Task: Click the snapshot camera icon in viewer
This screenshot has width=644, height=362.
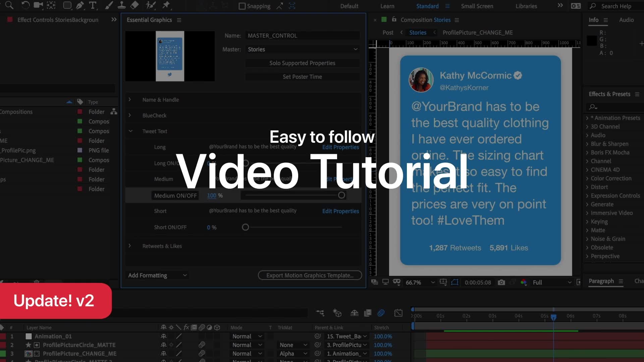Action: [x=501, y=283]
